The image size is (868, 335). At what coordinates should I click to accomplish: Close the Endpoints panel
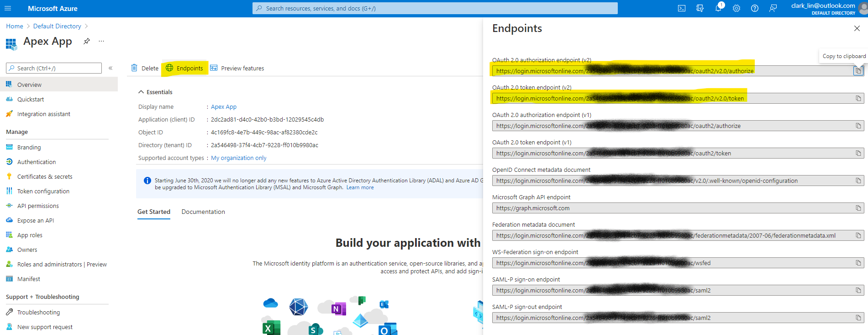(857, 28)
